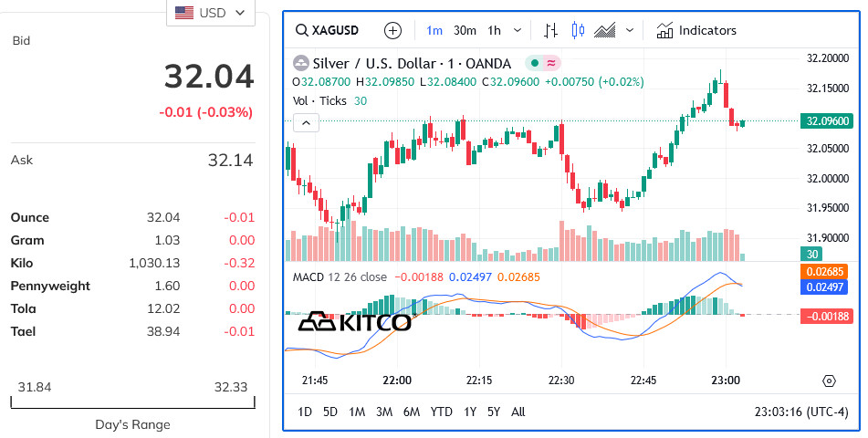Open the USD currency dropdown
This screenshot has height=438, width=868.
click(210, 13)
